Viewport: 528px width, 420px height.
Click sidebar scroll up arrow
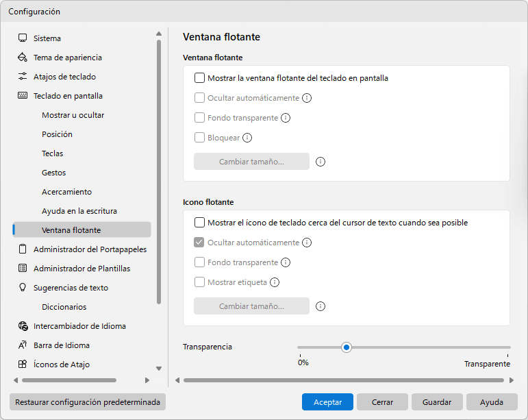159,34
